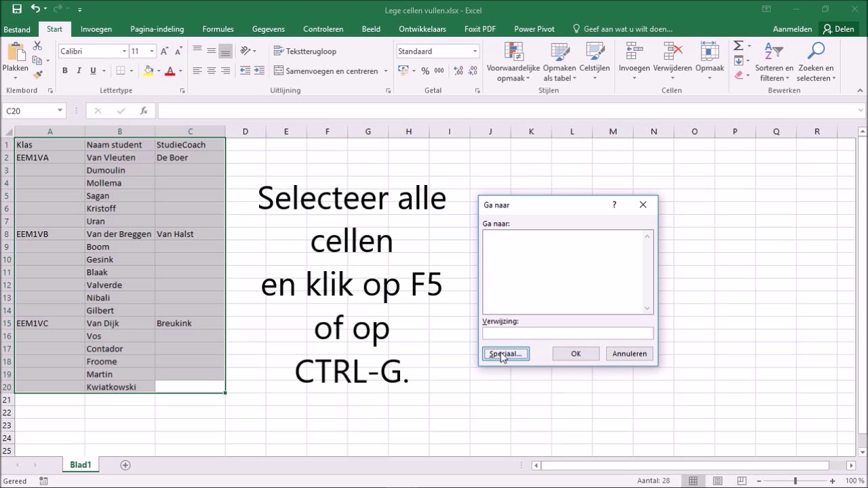Click the Decrease font size icon
Image resolution: width=868 pixels, height=488 pixels.
pyautogui.click(x=178, y=52)
